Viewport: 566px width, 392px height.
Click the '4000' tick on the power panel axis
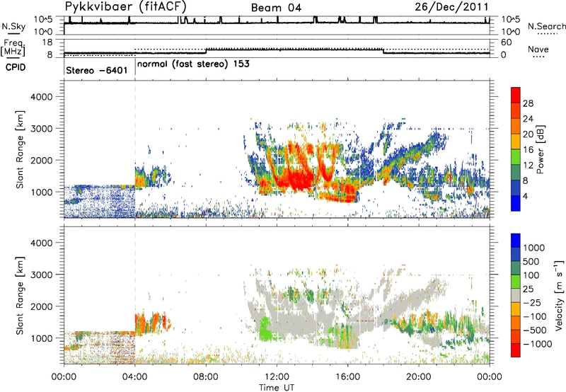point(41,97)
